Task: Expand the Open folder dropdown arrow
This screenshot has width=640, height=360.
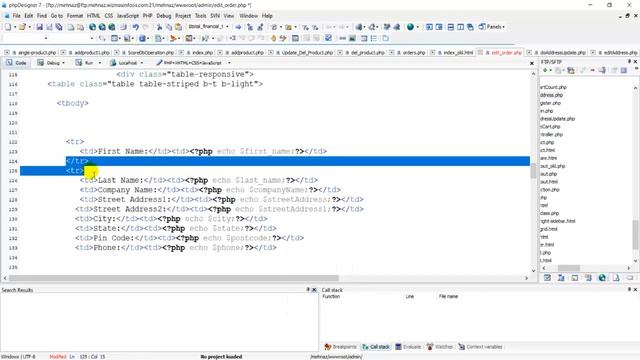Action: (29, 27)
